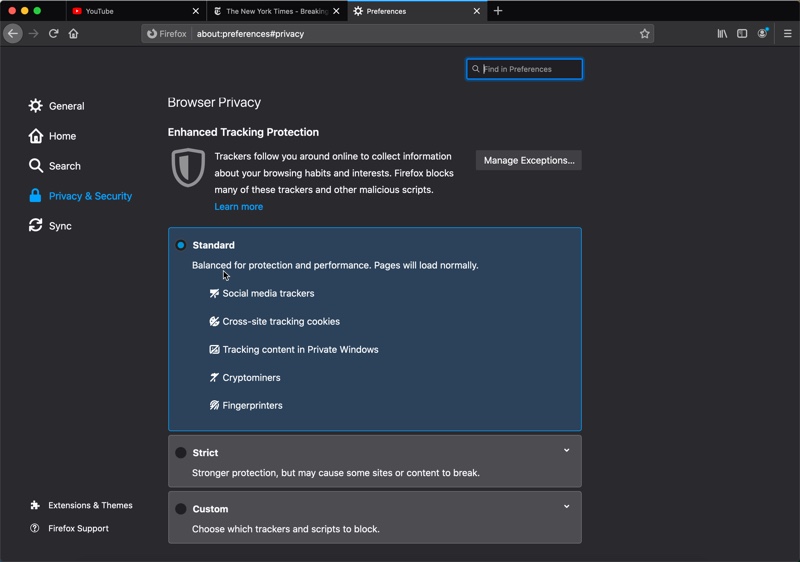Viewport: 800px width, 562px height.
Task: Select the Strict protection radio button
Action: (181, 452)
